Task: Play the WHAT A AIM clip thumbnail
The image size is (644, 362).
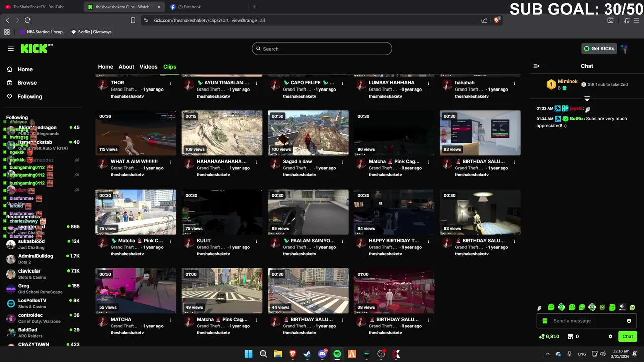Action: tap(136, 133)
